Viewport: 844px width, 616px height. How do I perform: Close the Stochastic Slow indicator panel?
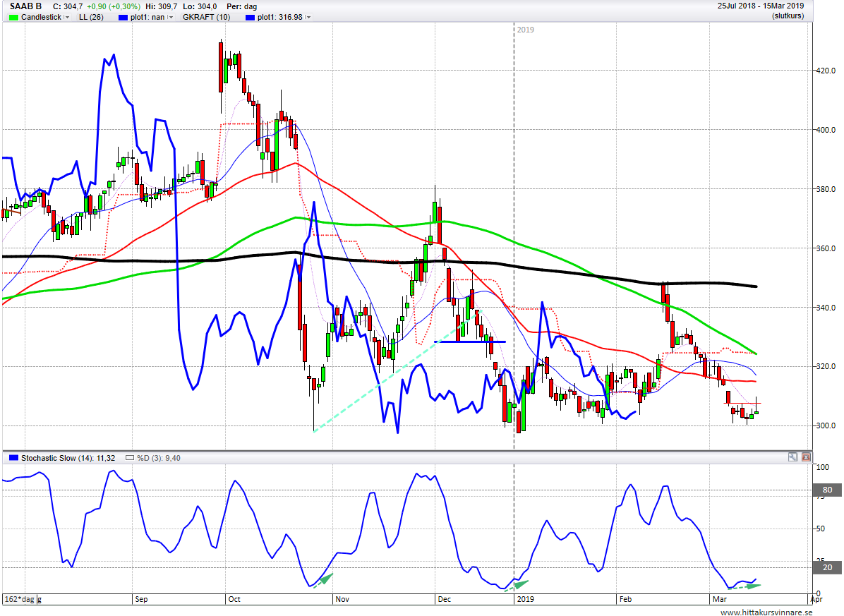coord(806,457)
